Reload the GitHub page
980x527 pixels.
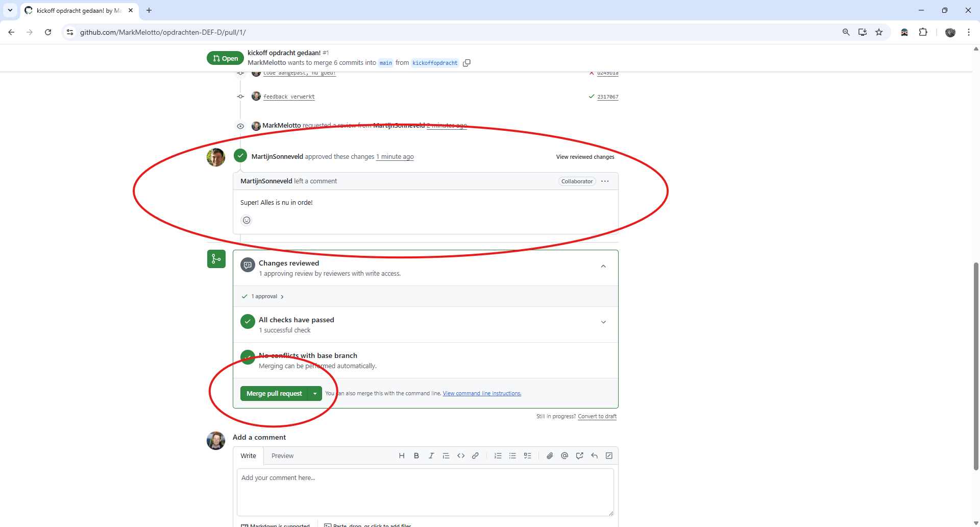coord(48,32)
